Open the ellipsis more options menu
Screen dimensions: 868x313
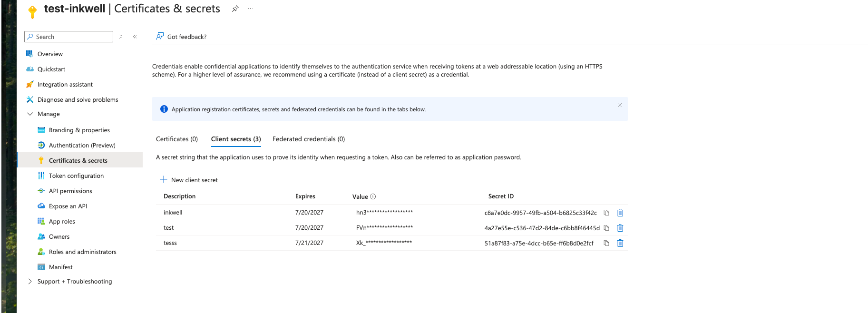pyautogui.click(x=251, y=9)
